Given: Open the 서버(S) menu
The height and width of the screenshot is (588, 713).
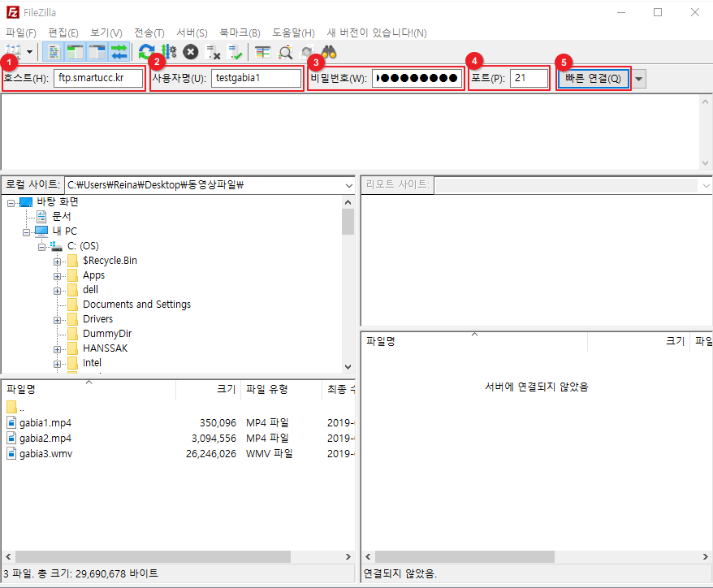Looking at the screenshot, I should point(192,32).
